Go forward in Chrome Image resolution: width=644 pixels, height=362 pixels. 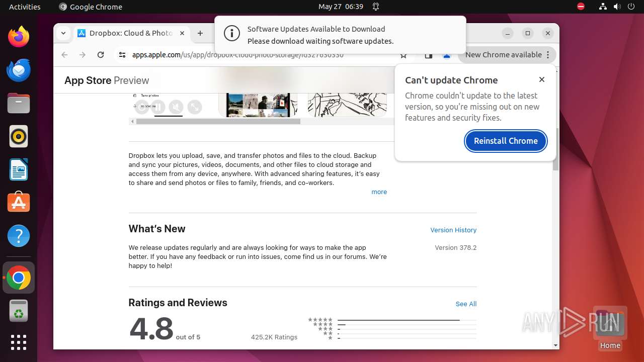(83, 55)
